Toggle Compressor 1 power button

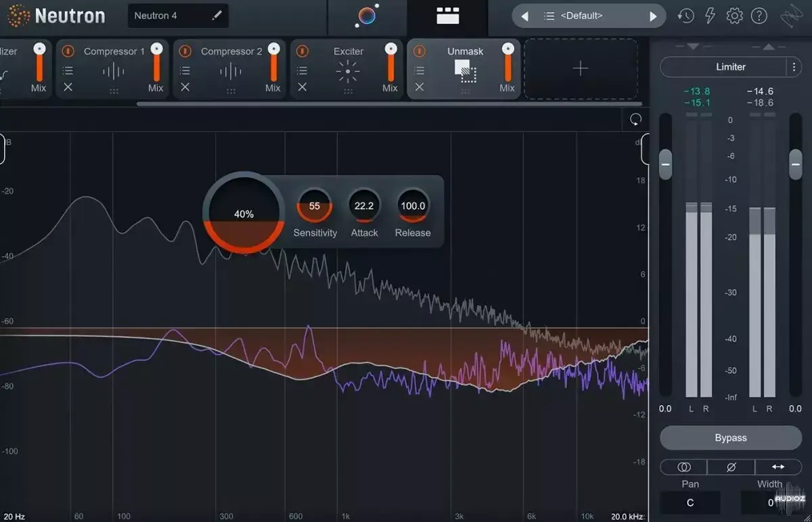[x=68, y=51]
